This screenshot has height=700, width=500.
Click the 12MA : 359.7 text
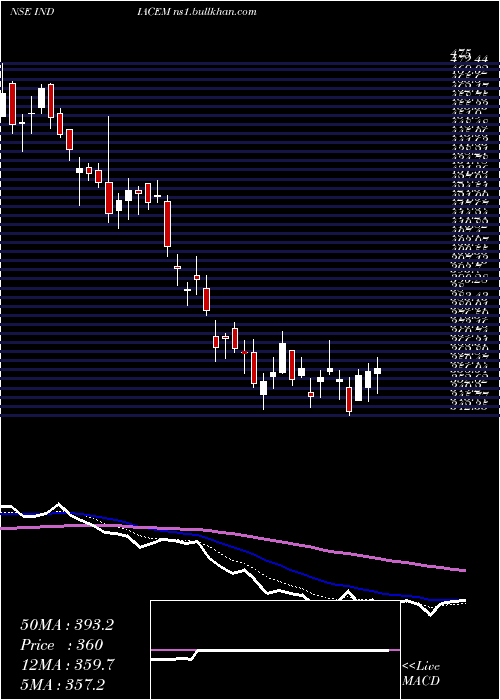[x=67, y=664]
